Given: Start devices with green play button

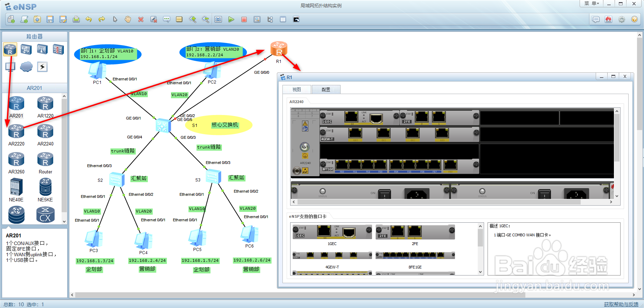Looking at the screenshot, I should 231,19.
